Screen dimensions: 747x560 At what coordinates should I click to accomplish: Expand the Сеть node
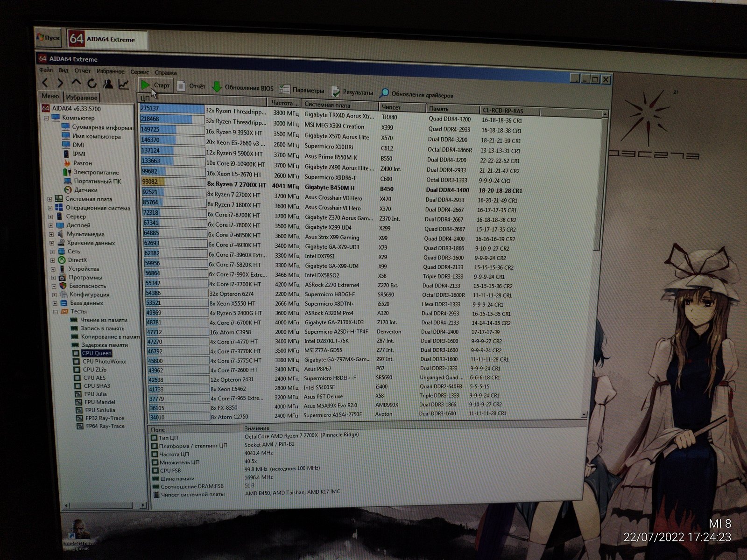click(x=53, y=252)
